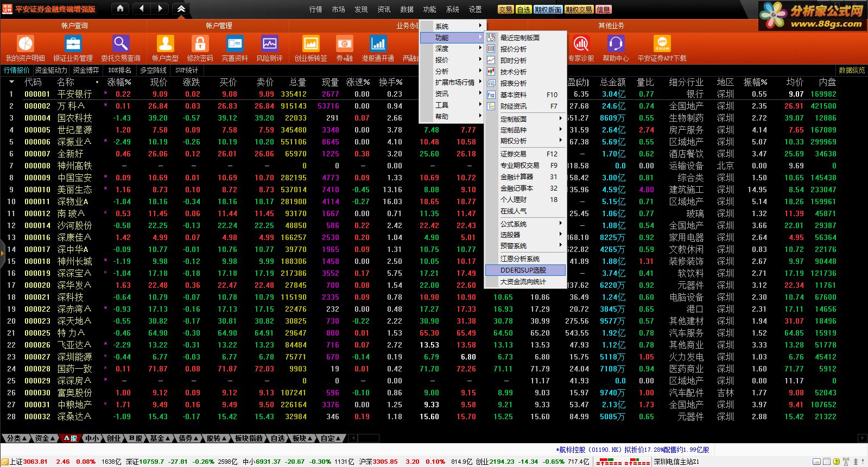Select 最近定制版面 icon in submenu

tap(491, 37)
